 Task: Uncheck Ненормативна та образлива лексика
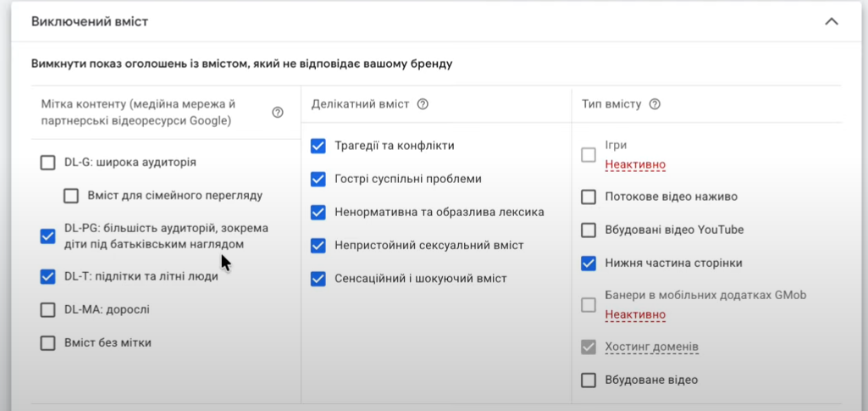tap(318, 212)
